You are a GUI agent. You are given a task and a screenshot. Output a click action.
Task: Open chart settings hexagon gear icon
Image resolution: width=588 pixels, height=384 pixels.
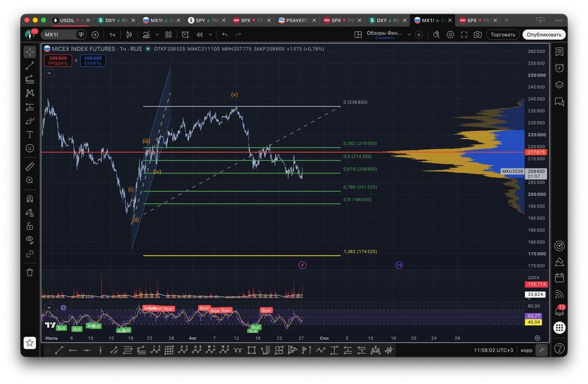pyautogui.click(x=450, y=34)
